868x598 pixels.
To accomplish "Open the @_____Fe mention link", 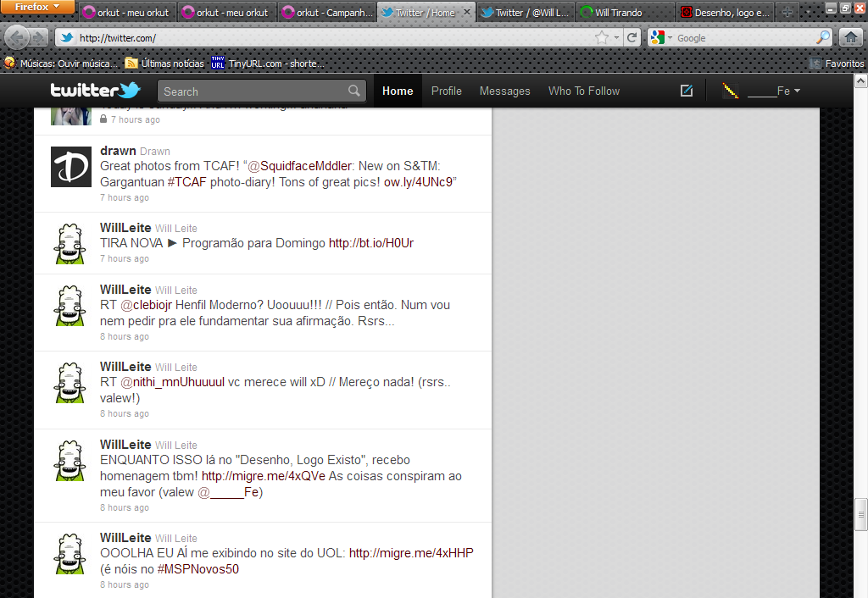I will (x=230, y=492).
